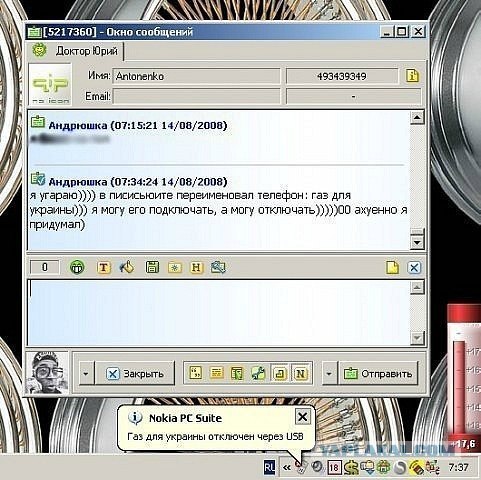481x480 pixels.
Task: Expand dropdown arrow next to Отправить
Action: (329, 373)
